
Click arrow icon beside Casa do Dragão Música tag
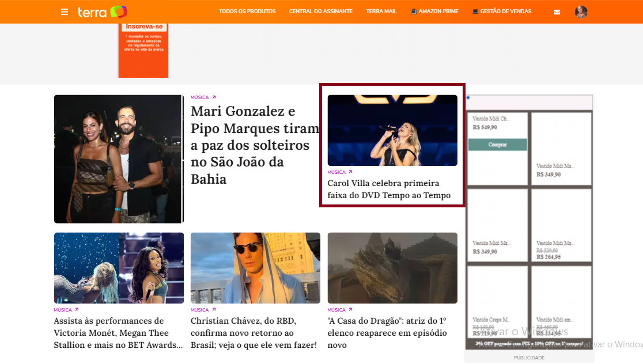point(351,309)
